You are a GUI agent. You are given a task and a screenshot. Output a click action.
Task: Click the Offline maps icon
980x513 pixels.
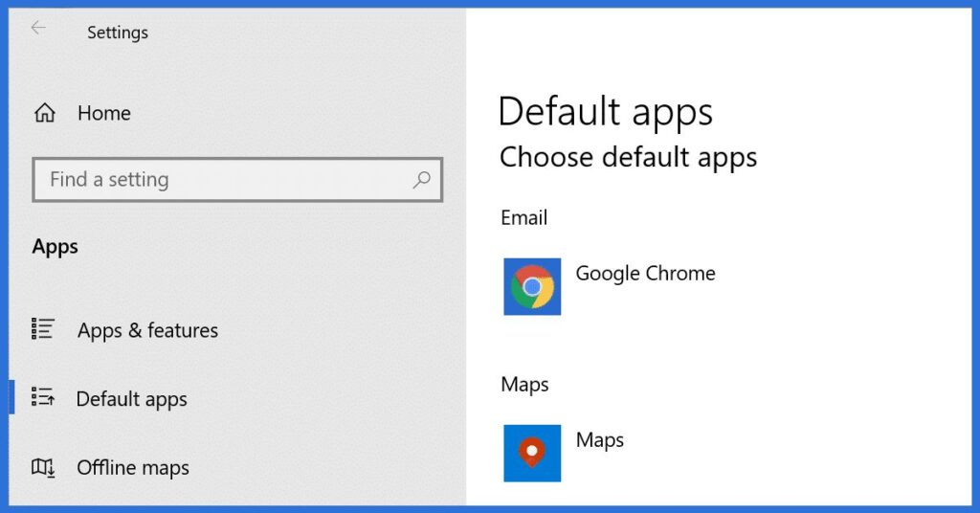43,467
